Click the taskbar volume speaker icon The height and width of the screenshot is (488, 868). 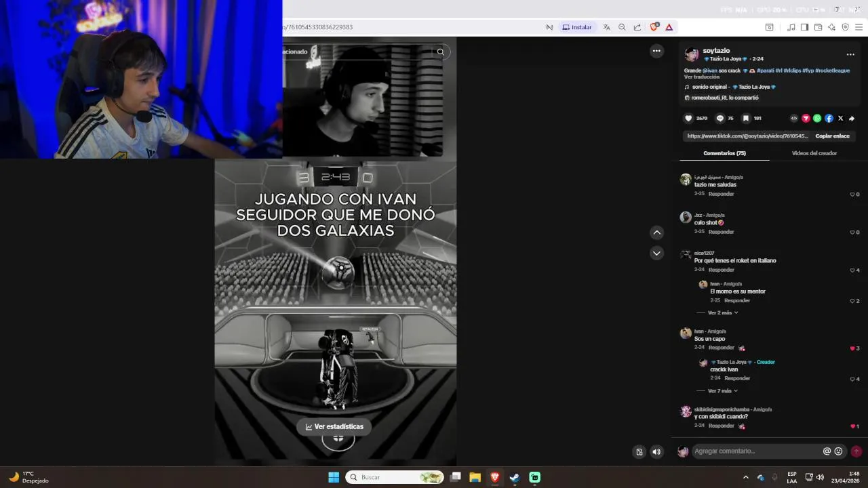point(820,477)
